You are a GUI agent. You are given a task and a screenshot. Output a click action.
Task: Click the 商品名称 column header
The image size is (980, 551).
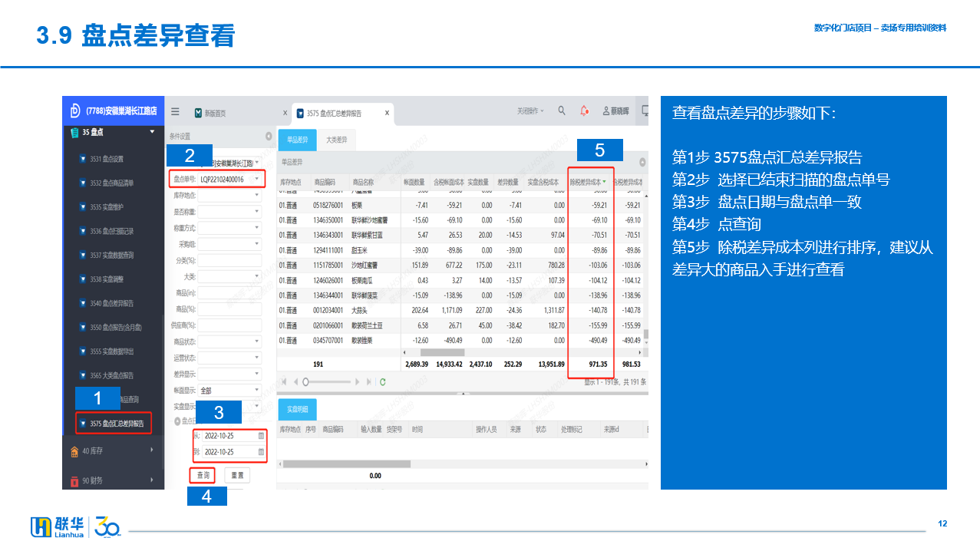[x=363, y=183]
